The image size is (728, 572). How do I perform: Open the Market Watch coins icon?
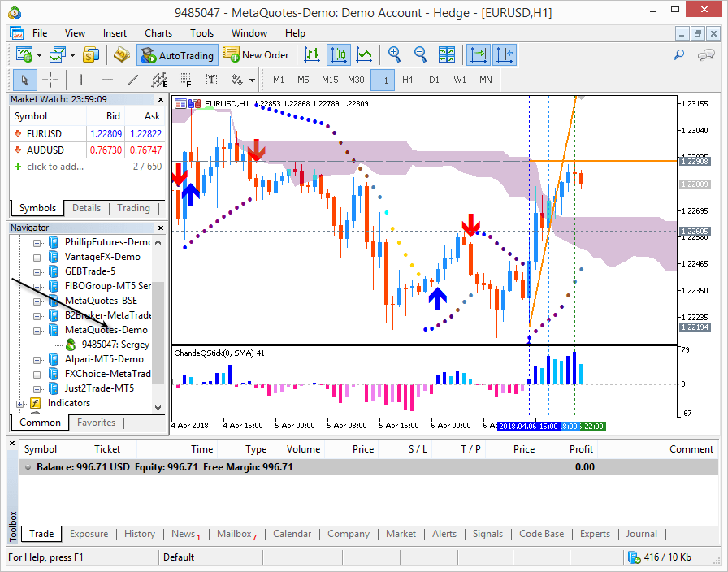coord(90,55)
